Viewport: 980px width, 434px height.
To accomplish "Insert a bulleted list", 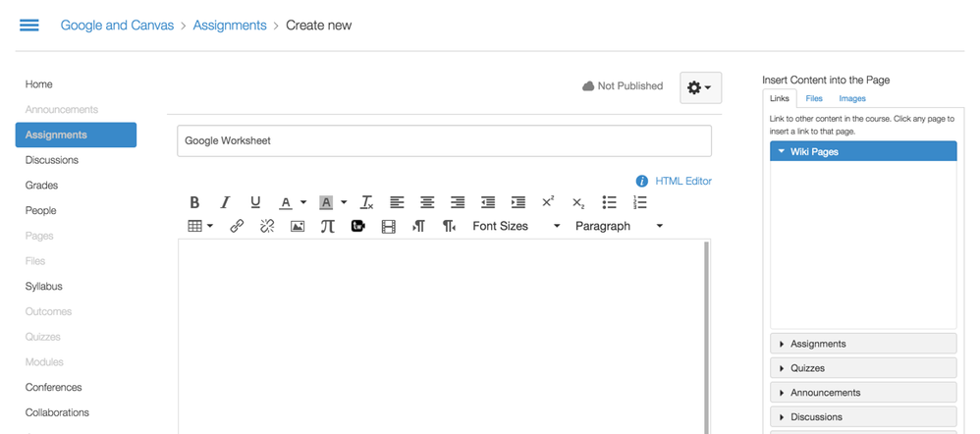I will coord(610,202).
